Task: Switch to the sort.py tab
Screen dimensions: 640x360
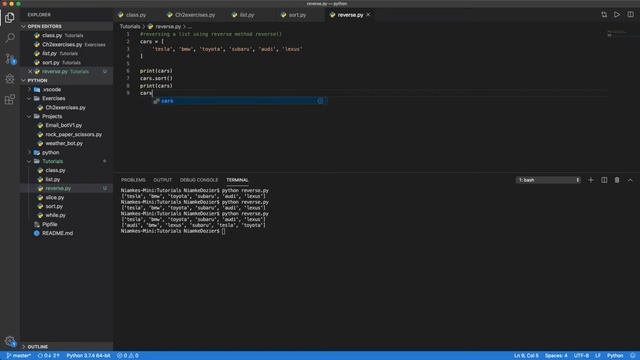Action: tap(298, 15)
